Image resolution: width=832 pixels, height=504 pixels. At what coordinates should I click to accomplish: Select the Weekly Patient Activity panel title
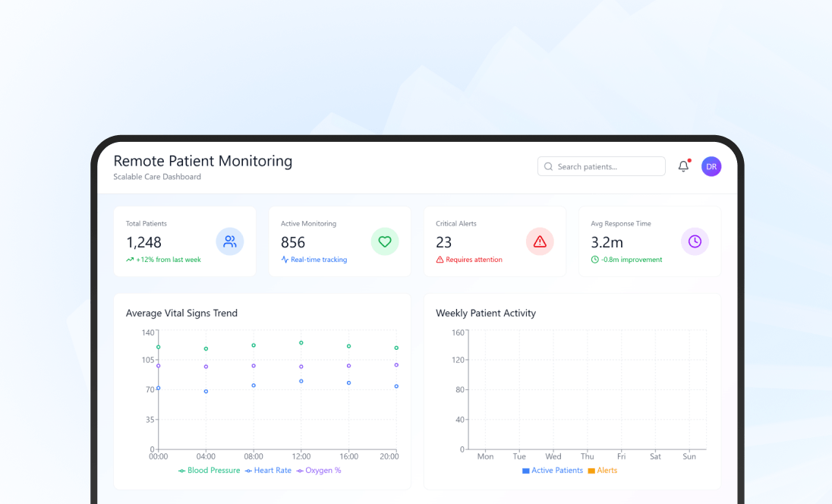tap(486, 313)
